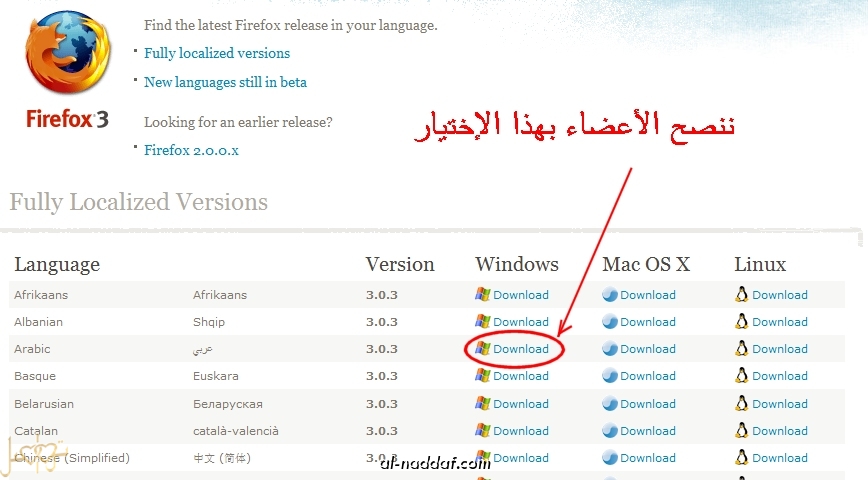Click the Mac OS X column header

tap(646, 265)
